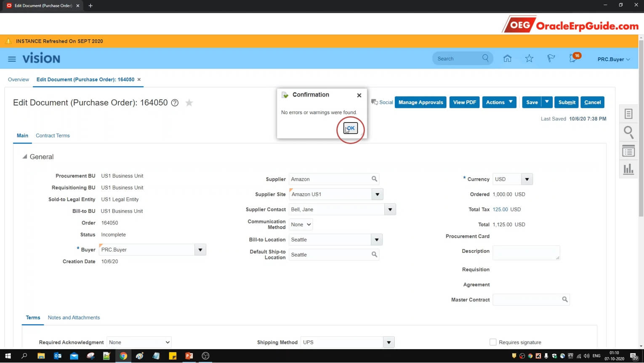Image resolution: width=644 pixels, height=363 pixels.
Task: Expand Currency dropdown arrow
Action: point(527,179)
